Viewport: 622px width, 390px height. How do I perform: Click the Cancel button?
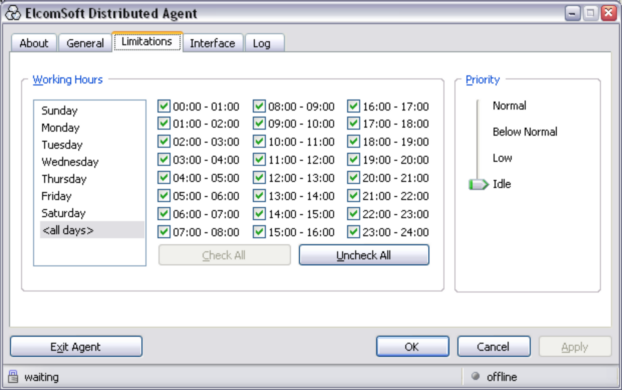(x=493, y=347)
